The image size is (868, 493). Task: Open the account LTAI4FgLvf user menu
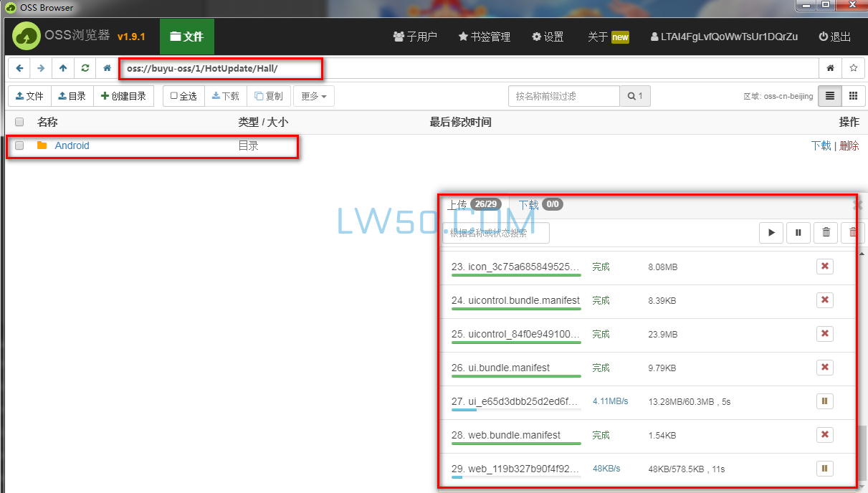724,37
